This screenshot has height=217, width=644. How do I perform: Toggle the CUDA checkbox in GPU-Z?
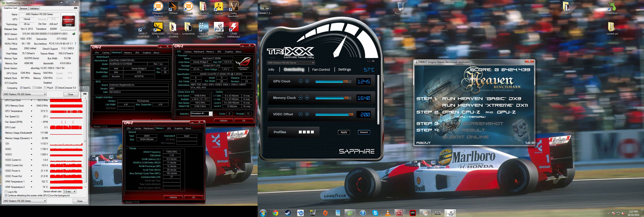pyautogui.click(x=34, y=88)
